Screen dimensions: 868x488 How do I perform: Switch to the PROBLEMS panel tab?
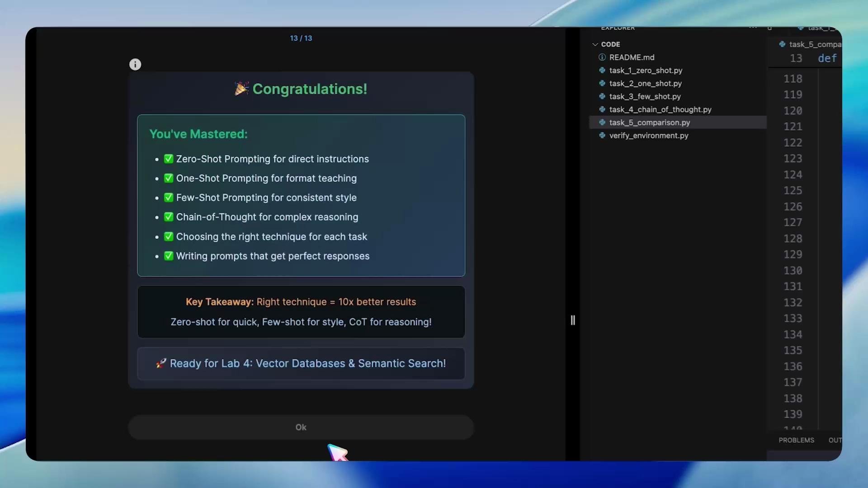796,440
